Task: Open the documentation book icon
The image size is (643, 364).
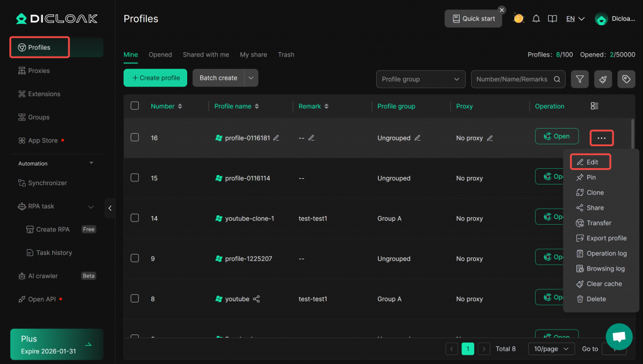Action: point(552,19)
